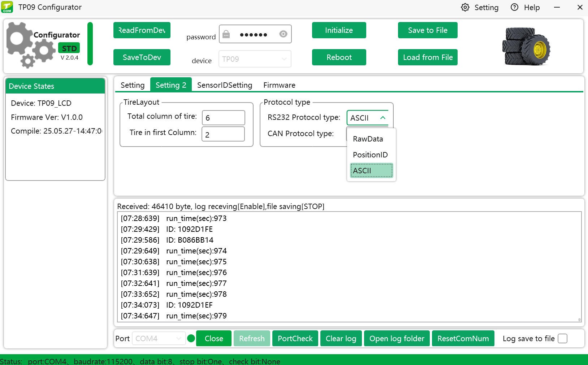The width and height of the screenshot is (588, 365).
Task: Open the Firmware tab
Action: click(x=279, y=85)
